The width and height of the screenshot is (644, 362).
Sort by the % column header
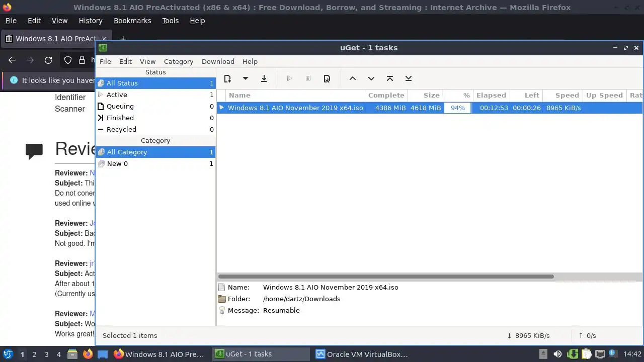tap(458, 95)
